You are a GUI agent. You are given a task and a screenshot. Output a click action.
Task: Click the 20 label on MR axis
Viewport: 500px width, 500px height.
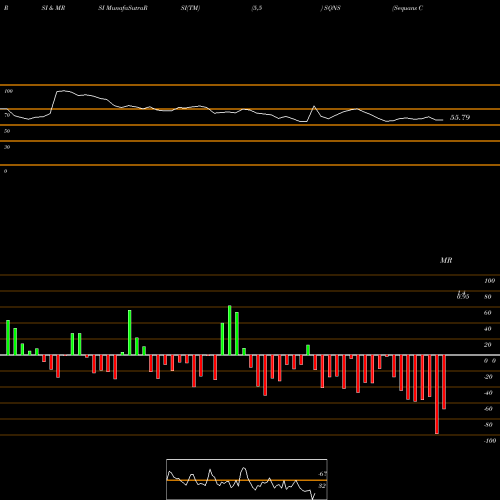click(488, 345)
